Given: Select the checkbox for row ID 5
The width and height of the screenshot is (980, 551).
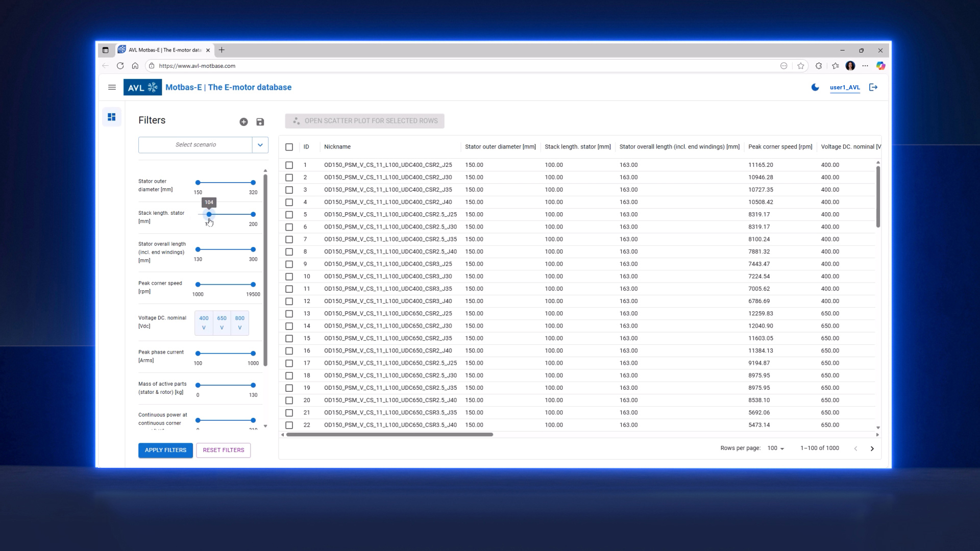Looking at the screenshot, I should click(x=289, y=215).
